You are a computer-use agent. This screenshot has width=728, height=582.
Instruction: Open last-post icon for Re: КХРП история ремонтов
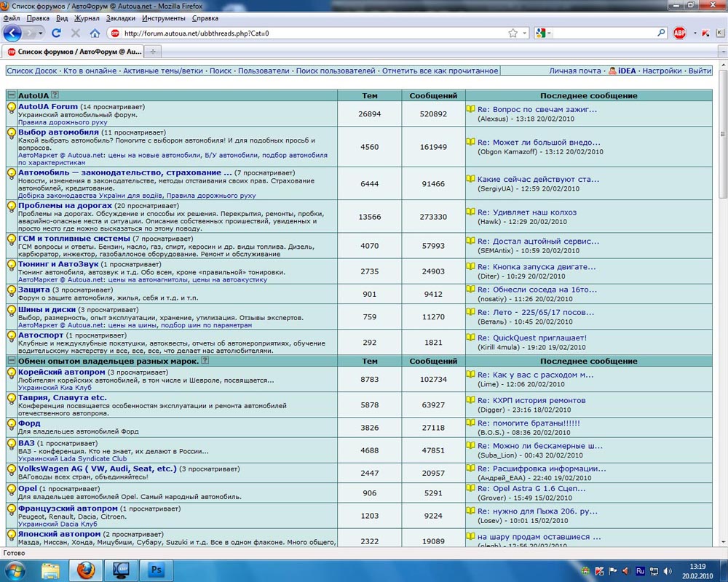[x=471, y=399]
